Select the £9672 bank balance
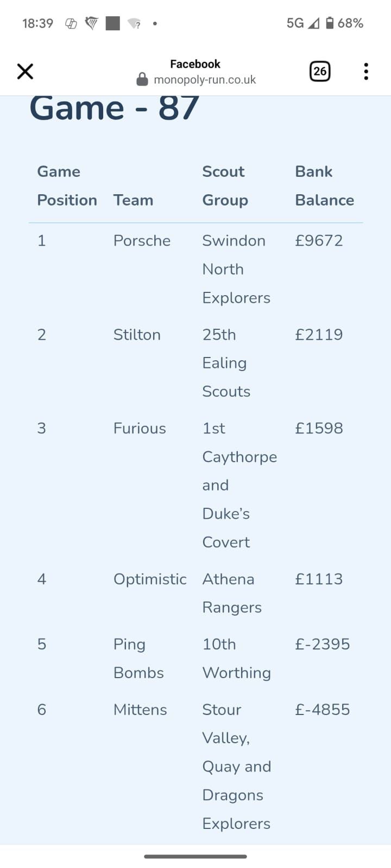Screen dimensions: 391x868 click(319, 240)
